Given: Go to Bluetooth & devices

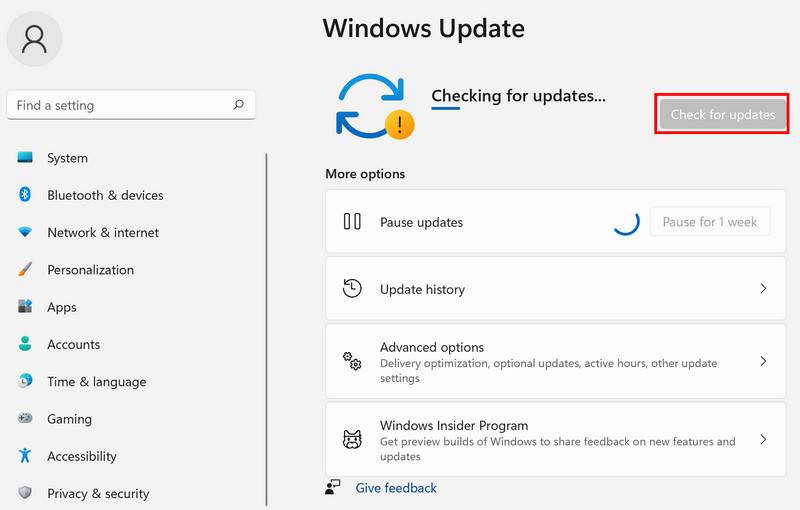Looking at the screenshot, I should [105, 195].
